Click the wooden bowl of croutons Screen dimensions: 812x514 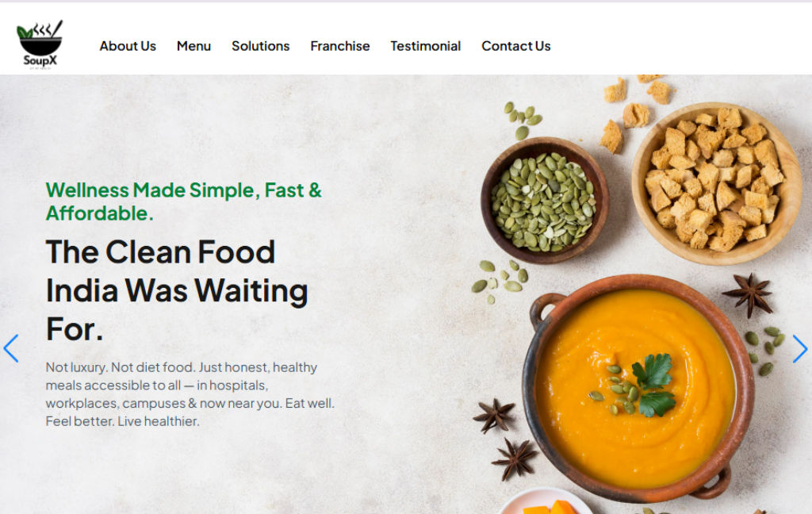[717, 183]
